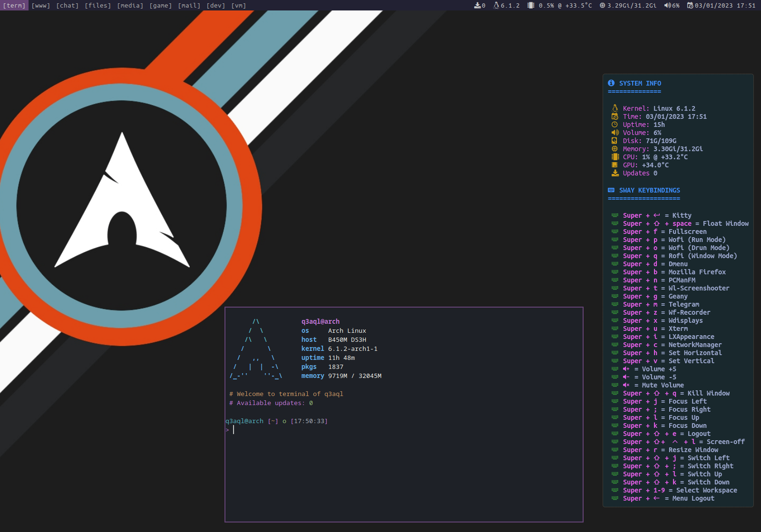Click the memory 9719M / 32045M line

[341, 376]
